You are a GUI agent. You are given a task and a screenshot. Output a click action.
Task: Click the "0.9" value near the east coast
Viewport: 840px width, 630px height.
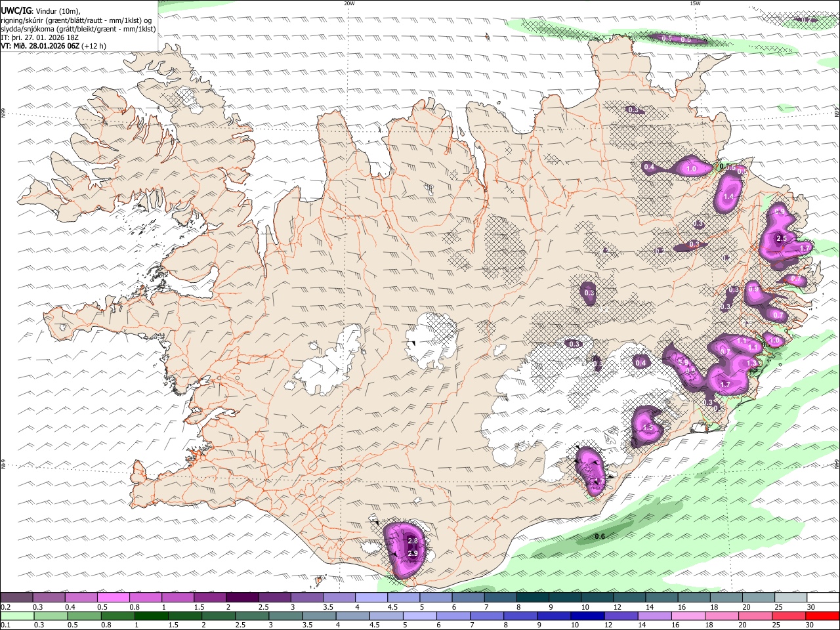753,289
